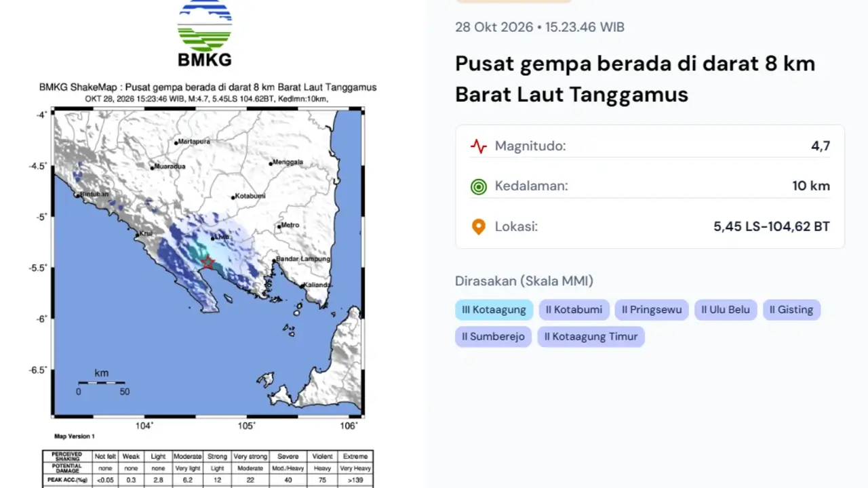Click the Kalianda label on map
868x488 pixels.
point(318,285)
